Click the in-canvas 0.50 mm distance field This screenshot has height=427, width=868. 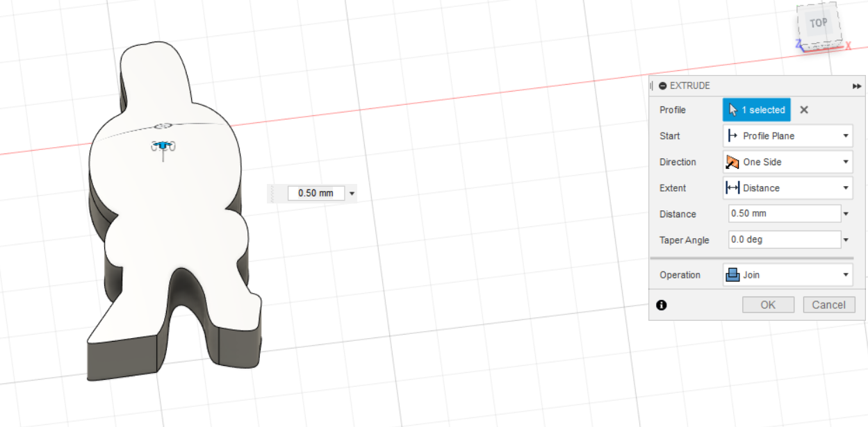[x=316, y=193]
